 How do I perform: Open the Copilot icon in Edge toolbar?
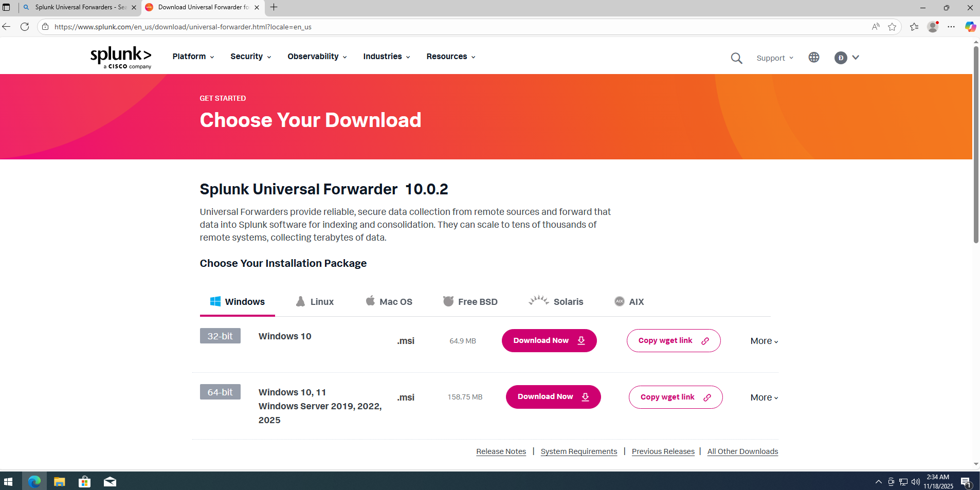point(970,27)
